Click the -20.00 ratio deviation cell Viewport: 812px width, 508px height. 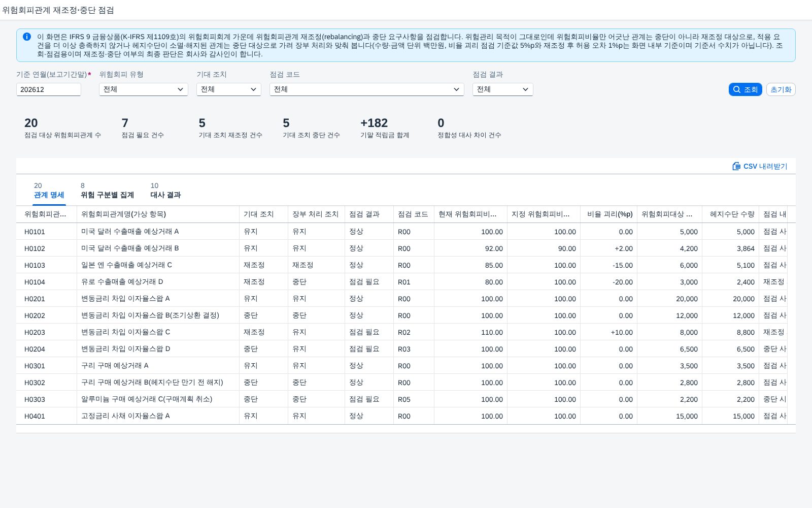623,282
